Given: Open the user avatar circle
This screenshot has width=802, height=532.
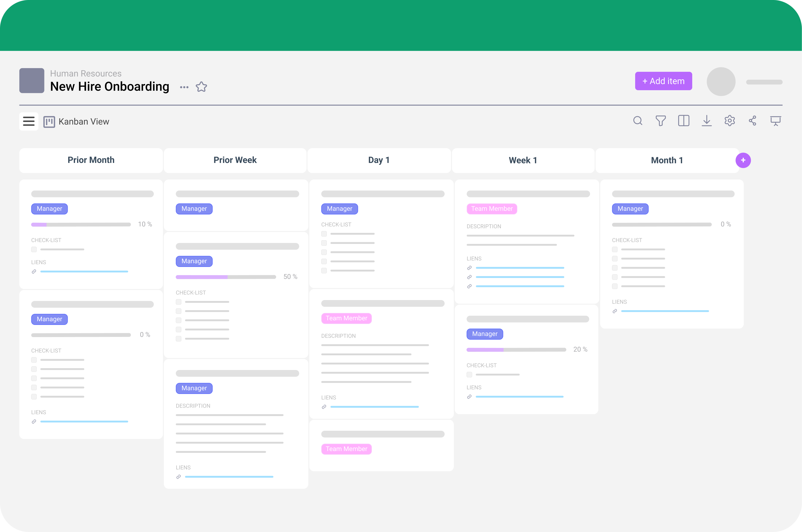Looking at the screenshot, I should tap(721, 81).
